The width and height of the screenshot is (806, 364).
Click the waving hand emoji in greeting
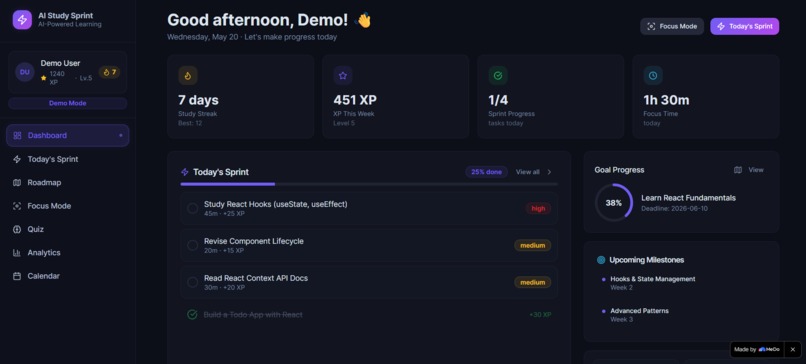[363, 21]
